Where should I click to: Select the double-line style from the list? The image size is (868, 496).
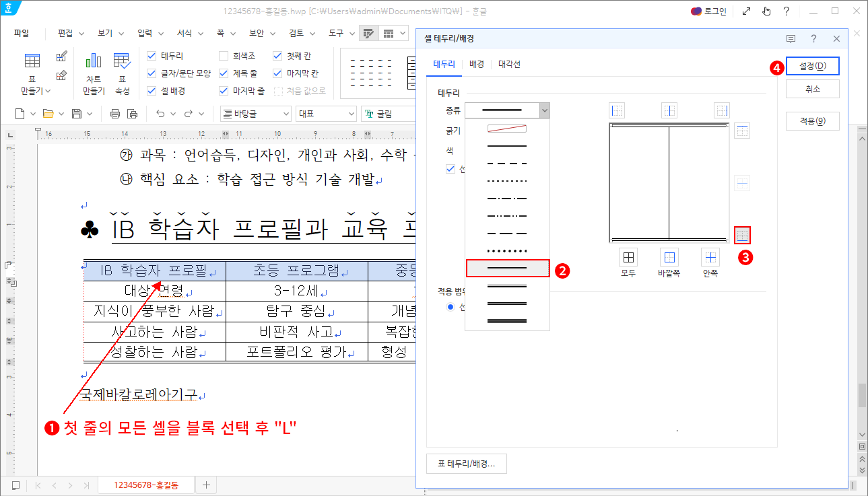point(507,268)
